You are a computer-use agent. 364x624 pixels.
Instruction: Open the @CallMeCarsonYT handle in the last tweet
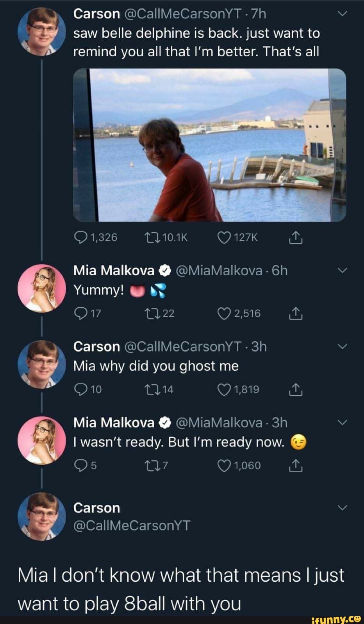(x=132, y=525)
